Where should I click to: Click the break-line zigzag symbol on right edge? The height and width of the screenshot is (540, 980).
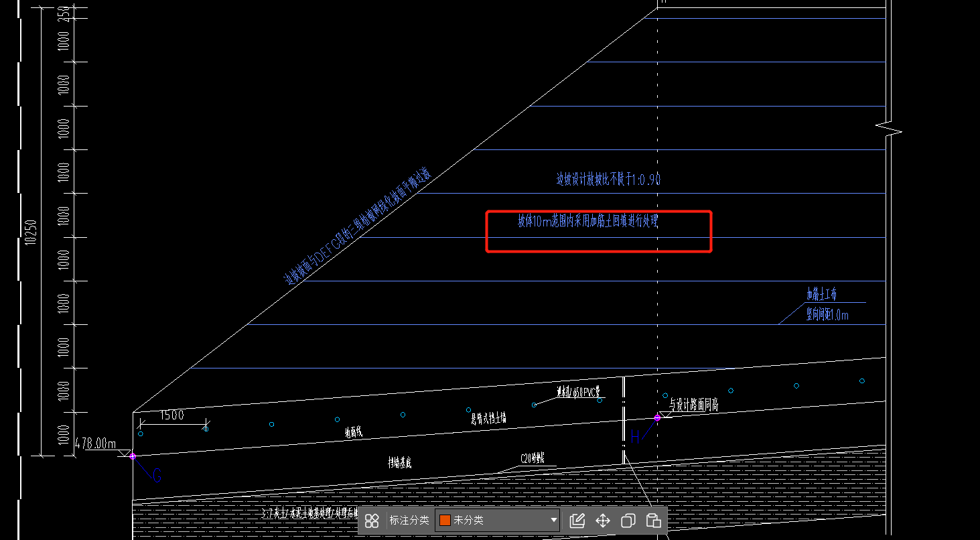888,127
